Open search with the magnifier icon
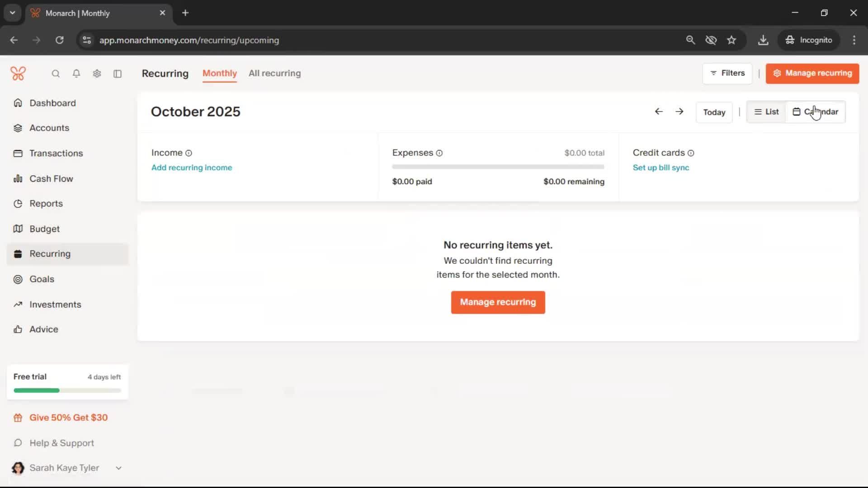Image resolution: width=868 pixels, height=488 pixels. (x=56, y=74)
